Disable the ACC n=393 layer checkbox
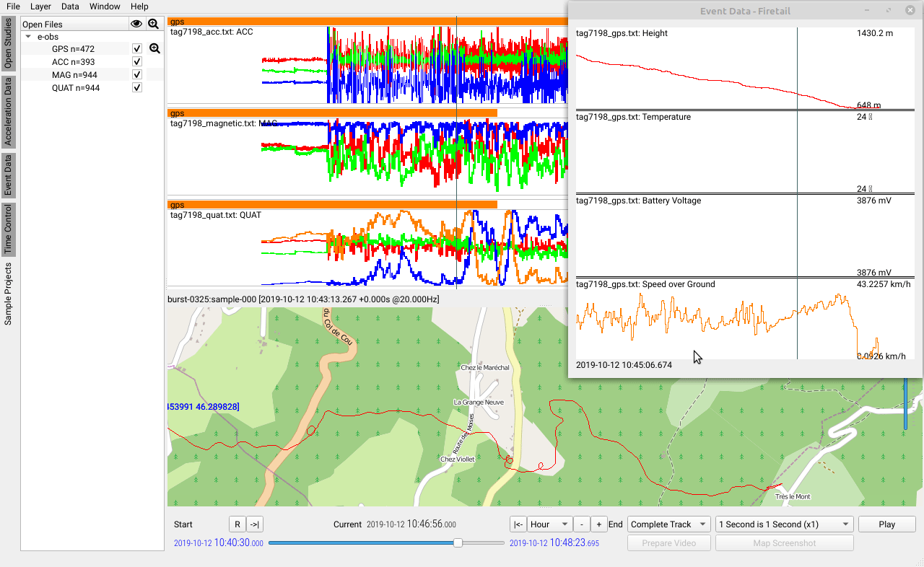Screen dimensions: 924x567 pos(136,61)
